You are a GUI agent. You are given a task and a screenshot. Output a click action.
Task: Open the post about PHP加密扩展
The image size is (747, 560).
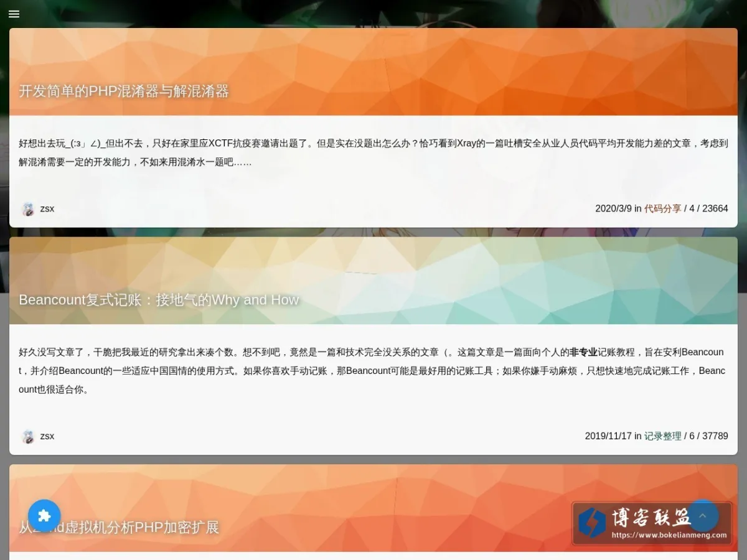tap(119, 528)
